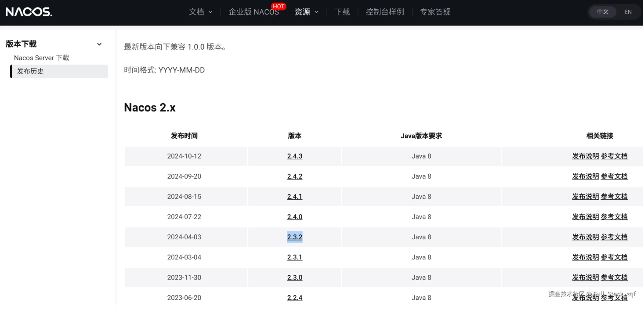Expand the 资源 dropdown menu
The width and height of the screenshot is (644, 309).
pos(307,12)
